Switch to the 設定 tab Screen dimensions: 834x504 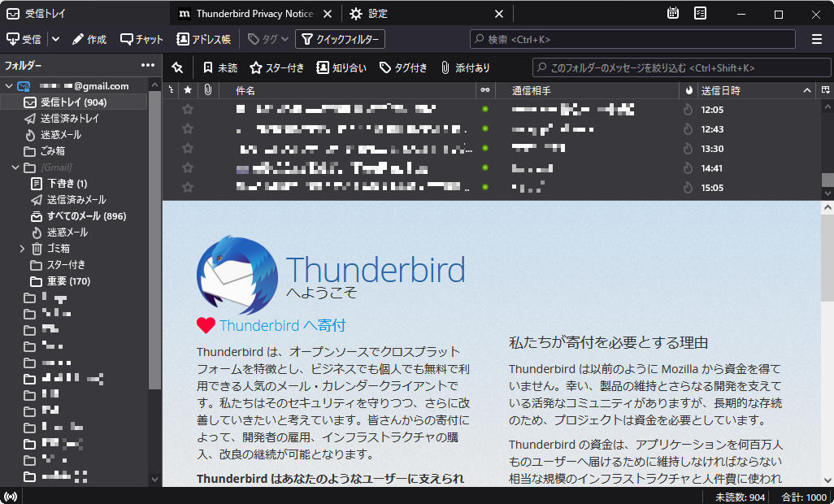(x=379, y=13)
